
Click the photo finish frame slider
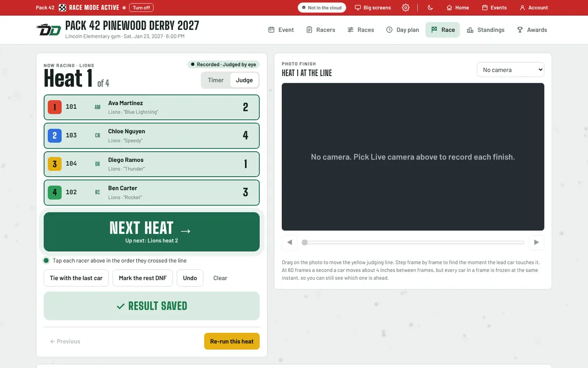point(413,242)
